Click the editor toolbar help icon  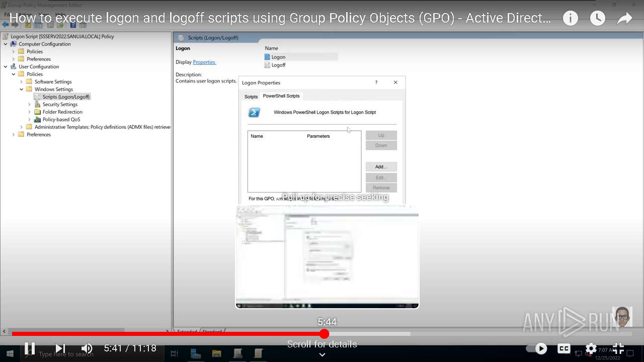tap(73, 25)
